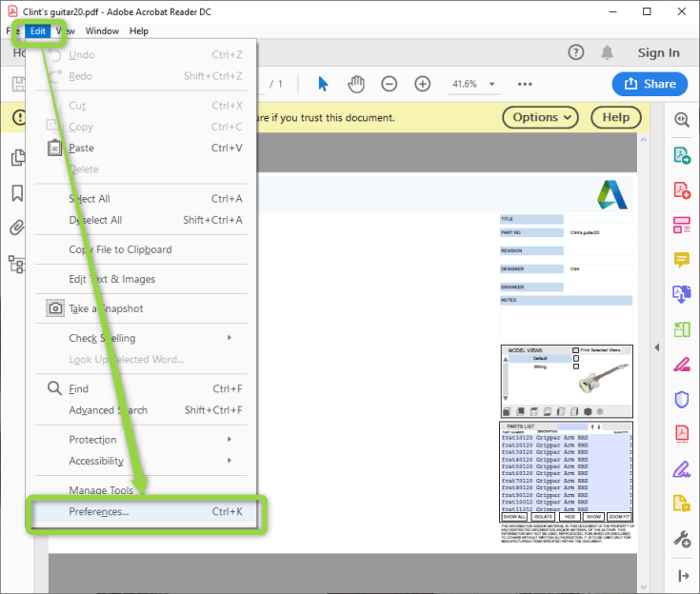Expand the tools pane with the side arrow
Image resolution: width=700 pixels, height=594 pixels.
pos(657,347)
